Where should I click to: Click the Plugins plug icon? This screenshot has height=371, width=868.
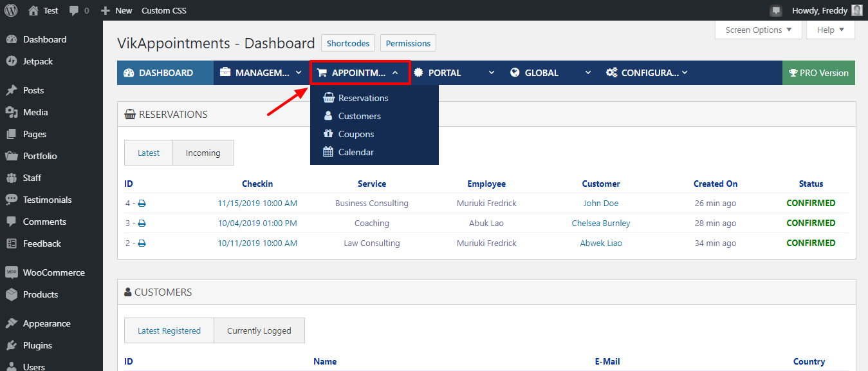click(12, 345)
